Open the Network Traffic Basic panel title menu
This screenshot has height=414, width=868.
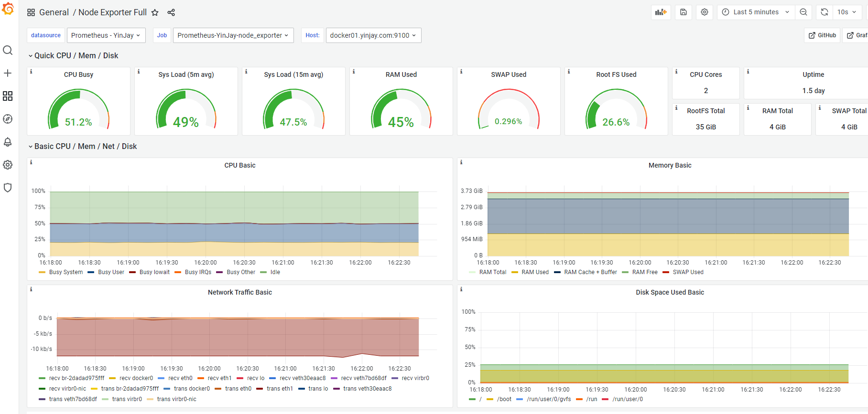(x=240, y=292)
